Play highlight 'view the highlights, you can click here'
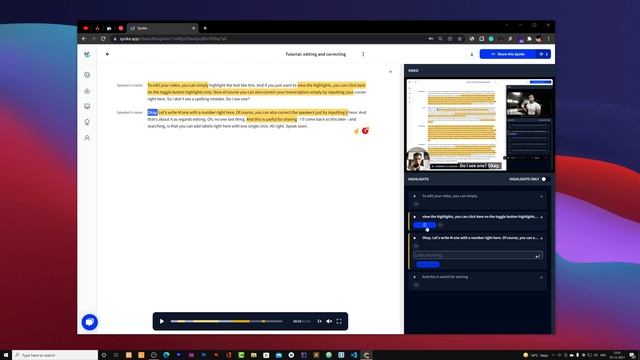Screen dimensions: 640x360 pos(415,217)
